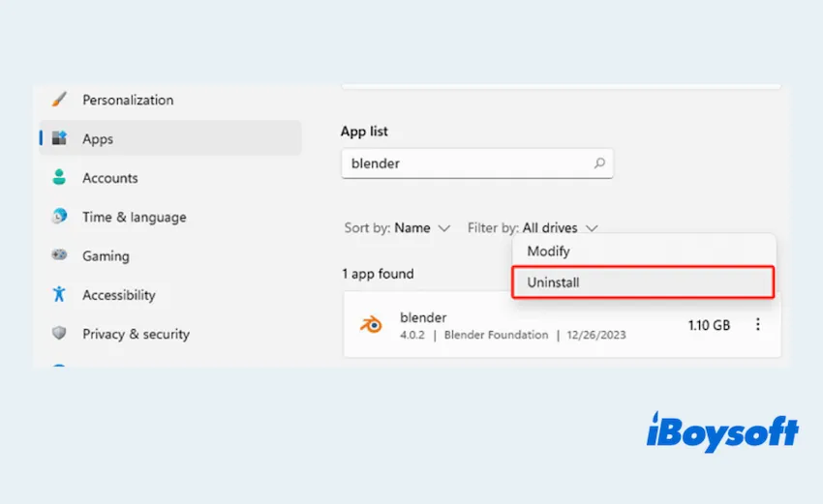This screenshot has height=504, width=823.
Task: Click the Accounts person icon
Action: [x=59, y=177]
